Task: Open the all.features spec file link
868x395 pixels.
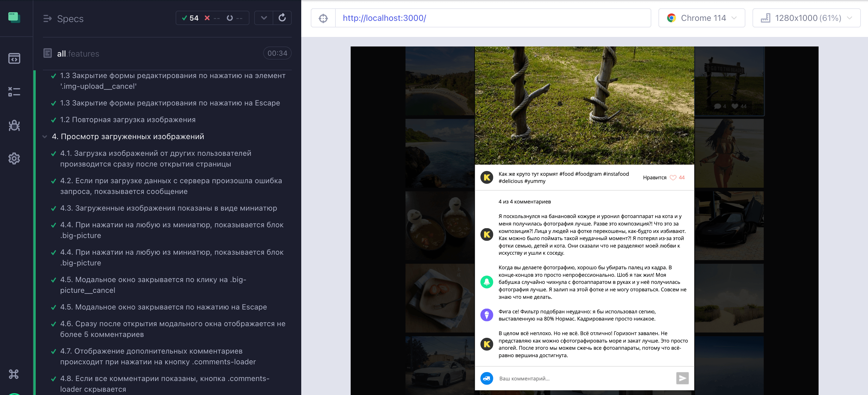Action: [78, 54]
